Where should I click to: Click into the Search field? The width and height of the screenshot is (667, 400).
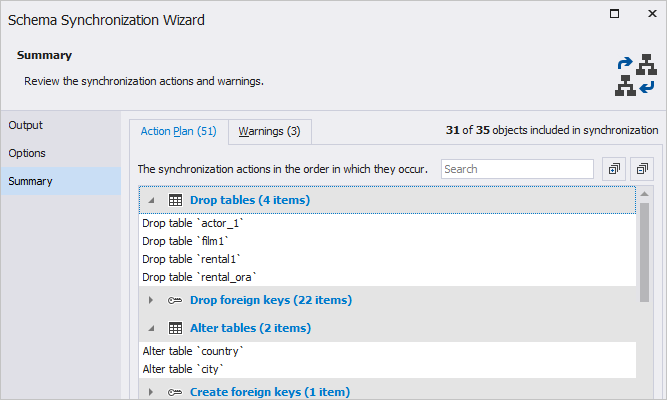click(517, 169)
